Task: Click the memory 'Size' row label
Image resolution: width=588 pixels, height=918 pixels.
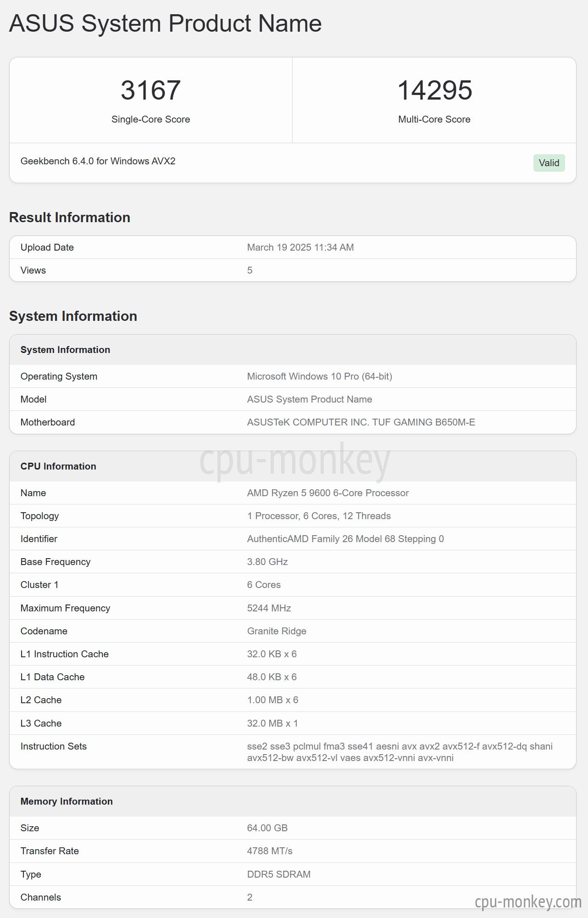Action: tap(30, 828)
